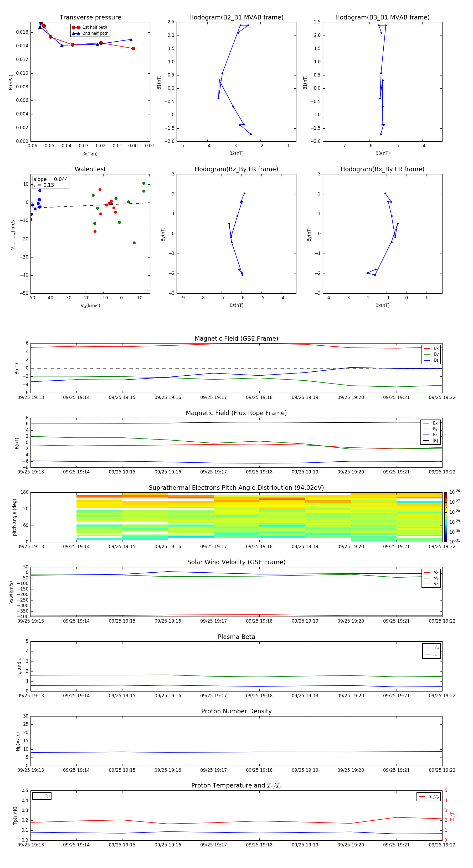Click the "Magnetic Field (Flux Rope Frame)" title
The width and height of the screenshot is (473, 868).
(236, 413)
